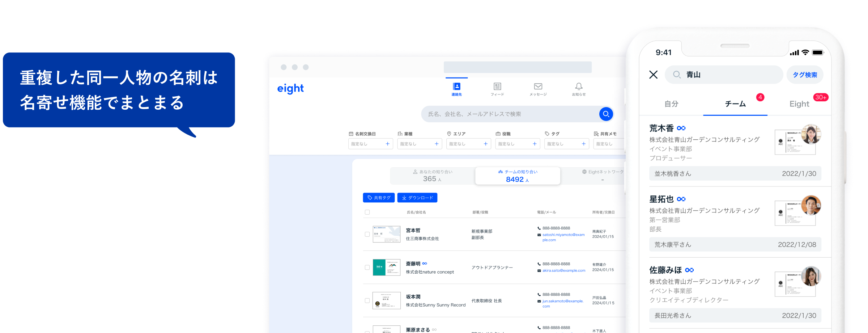Tick the checkbox for 宮本哲
Viewport: 868px width, 333px height.
coord(367,234)
